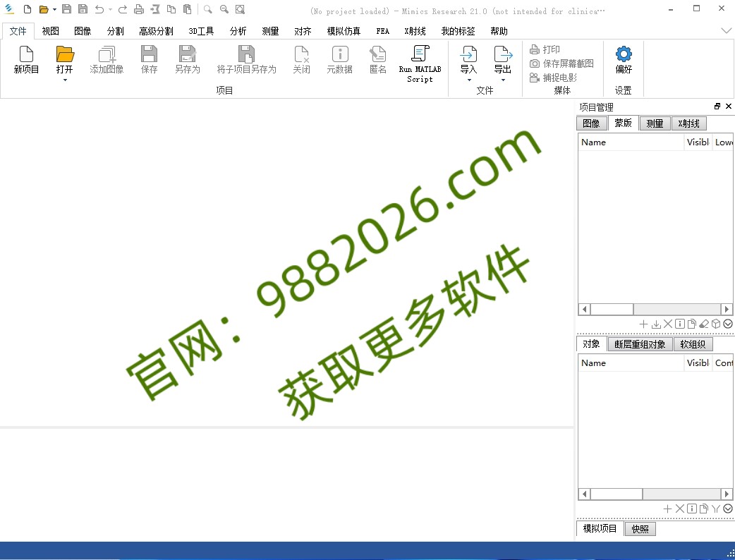Click the printer icon in quick access toolbar
The height and width of the screenshot is (560, 735).
point(139,9)
